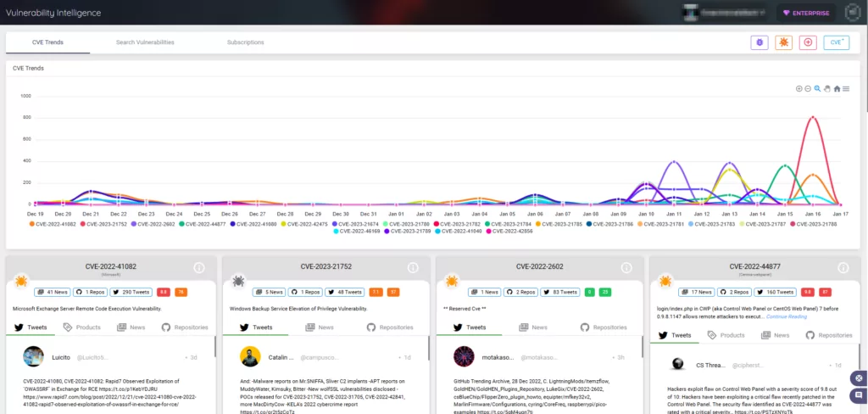Toggle CVE-2022-42856 series in chart legend
This screenshot has width=868, height=414.
[x=509, y=231]
